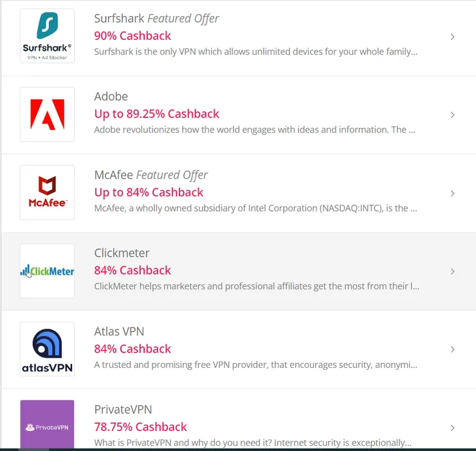The height and width of the screenshot is (451, 476).
Task: Expand the McAfee offer chevron
Action: pyautogui.click(x=453, y=193)
